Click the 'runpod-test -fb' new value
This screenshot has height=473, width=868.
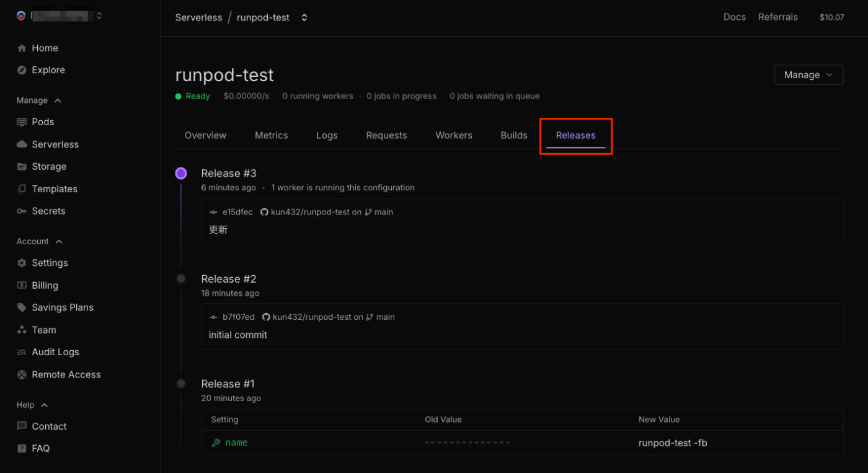click(673, 443)
